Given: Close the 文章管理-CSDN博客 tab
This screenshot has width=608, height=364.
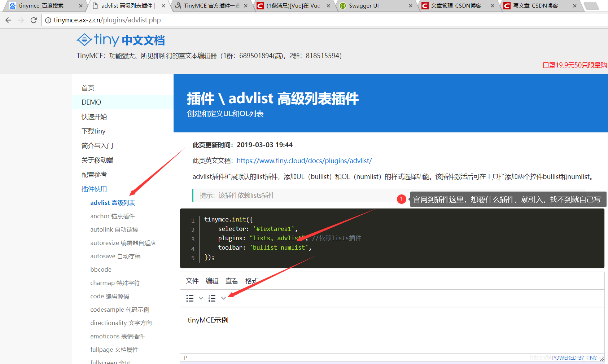Looking at the screenshot, I should 493,6.
